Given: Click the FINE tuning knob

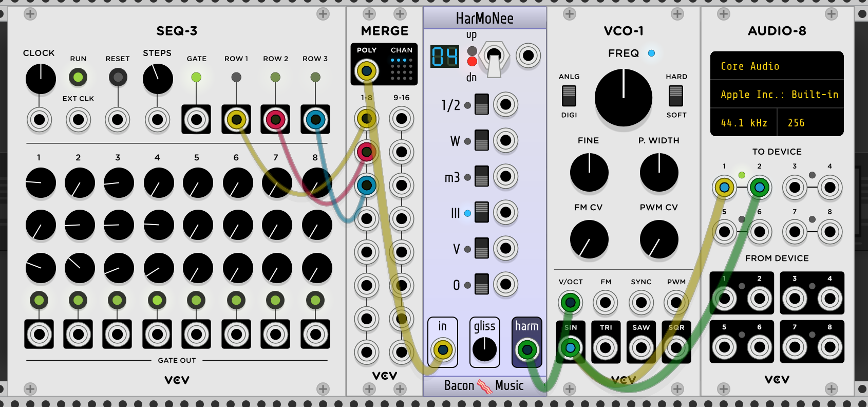Looking at the screenshot, I should [589, 172].
